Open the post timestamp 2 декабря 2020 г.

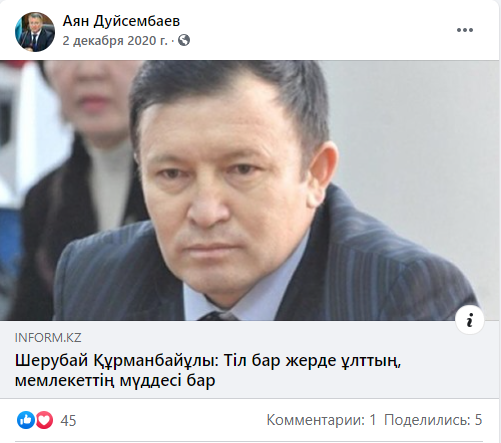pos(115,41)
